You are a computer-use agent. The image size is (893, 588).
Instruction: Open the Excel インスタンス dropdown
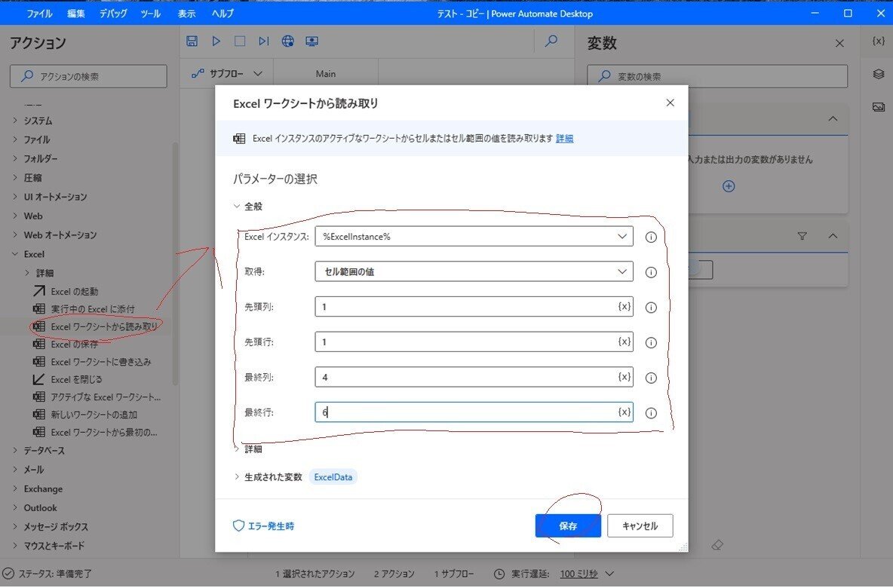point(622,236)
